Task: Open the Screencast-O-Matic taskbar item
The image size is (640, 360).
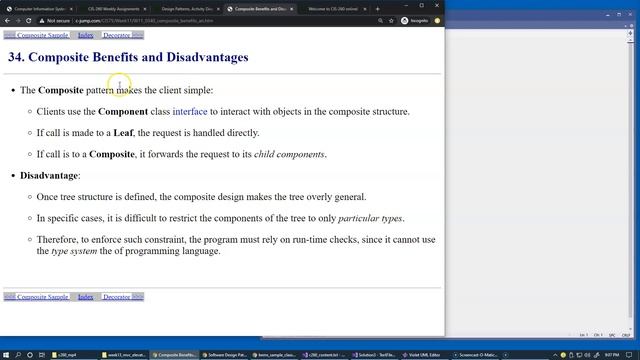Action: pyautogui.click(x=475, y=355)
